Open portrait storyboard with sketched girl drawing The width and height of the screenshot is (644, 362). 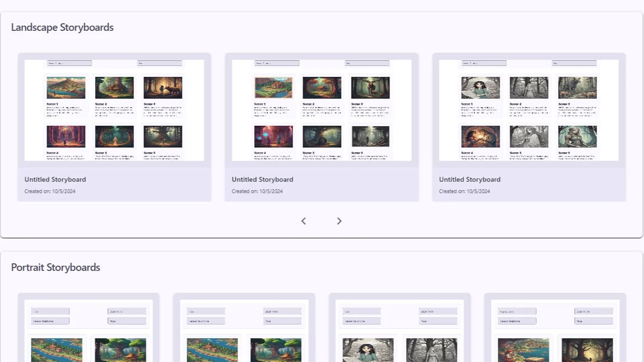coord(399,327)
